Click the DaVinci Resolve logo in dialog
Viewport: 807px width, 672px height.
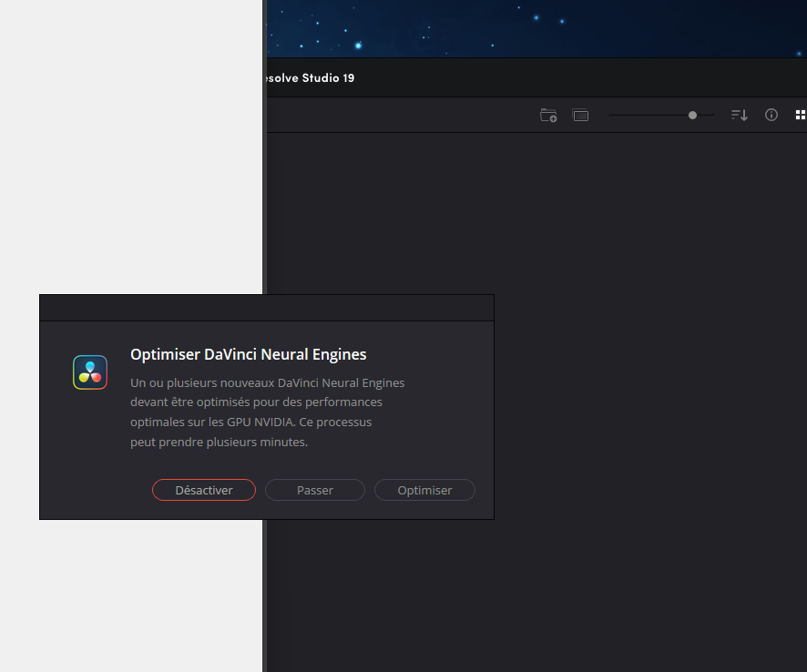[90, 372]
